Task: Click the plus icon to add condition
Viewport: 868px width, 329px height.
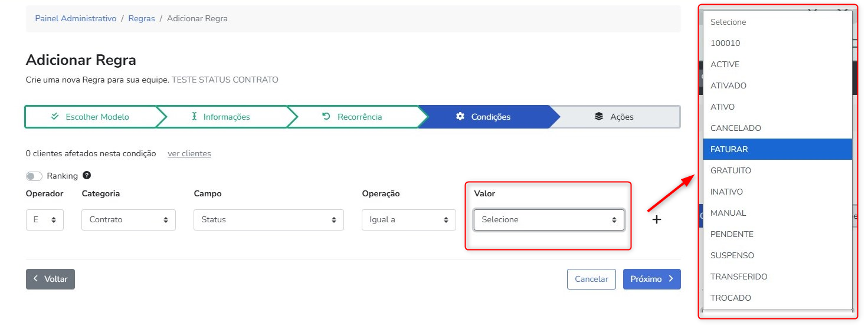Action: [x=656, y=219]
